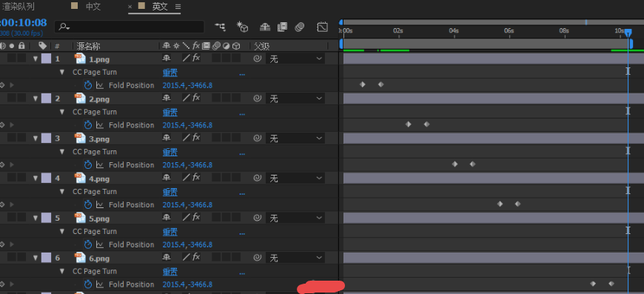Image resolution: width=644 pixels, height=294 pixels.
Task: Collapse CC Page Turn under 6.png
Action: (62, 271)
